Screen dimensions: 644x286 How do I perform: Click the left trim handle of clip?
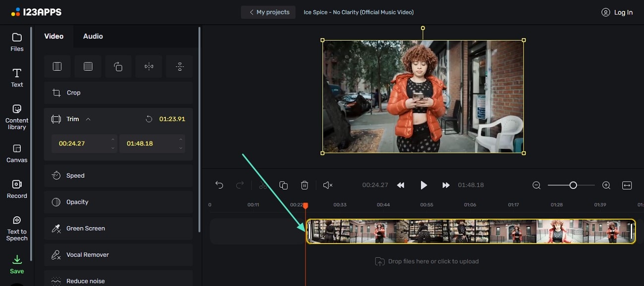[x=310, y=232]
